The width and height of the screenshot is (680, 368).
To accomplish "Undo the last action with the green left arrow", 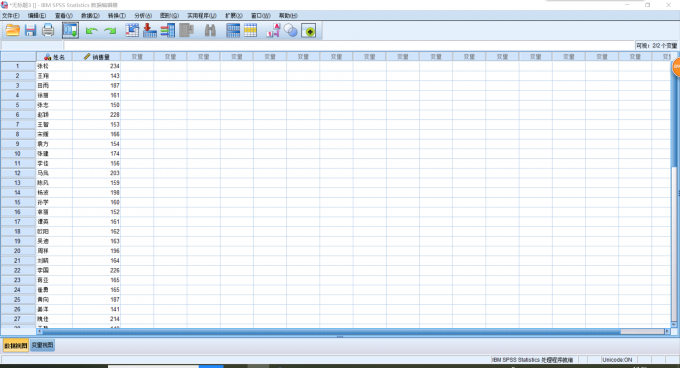I will point(92,31).
